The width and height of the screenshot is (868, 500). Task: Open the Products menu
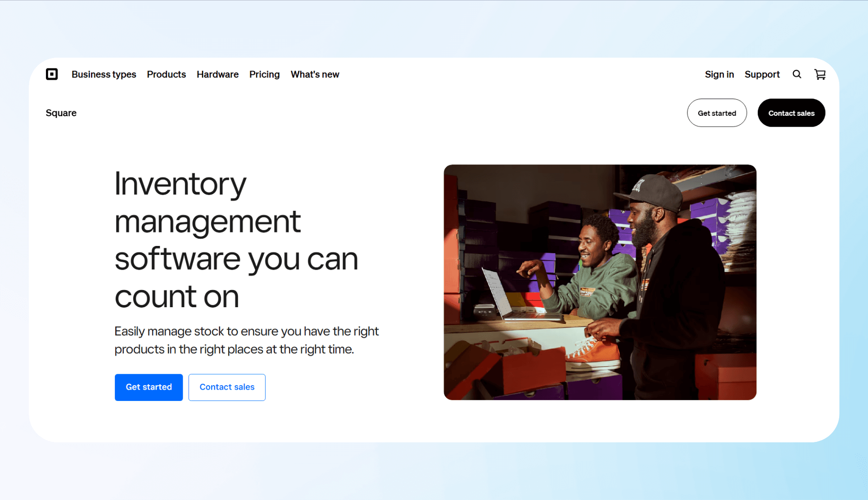click(x=166, y=74)
